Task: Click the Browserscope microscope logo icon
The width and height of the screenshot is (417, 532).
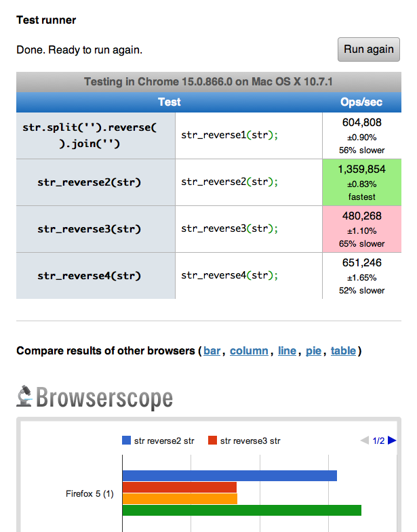Action: tap(24, 396)
